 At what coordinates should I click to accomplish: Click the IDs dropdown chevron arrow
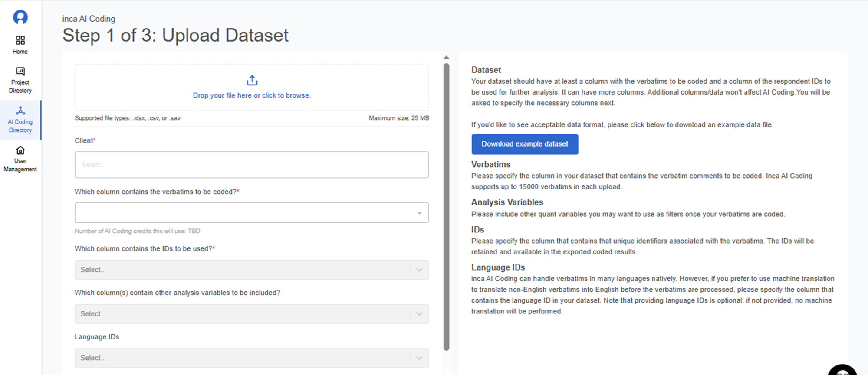click(x=419, y=270)
